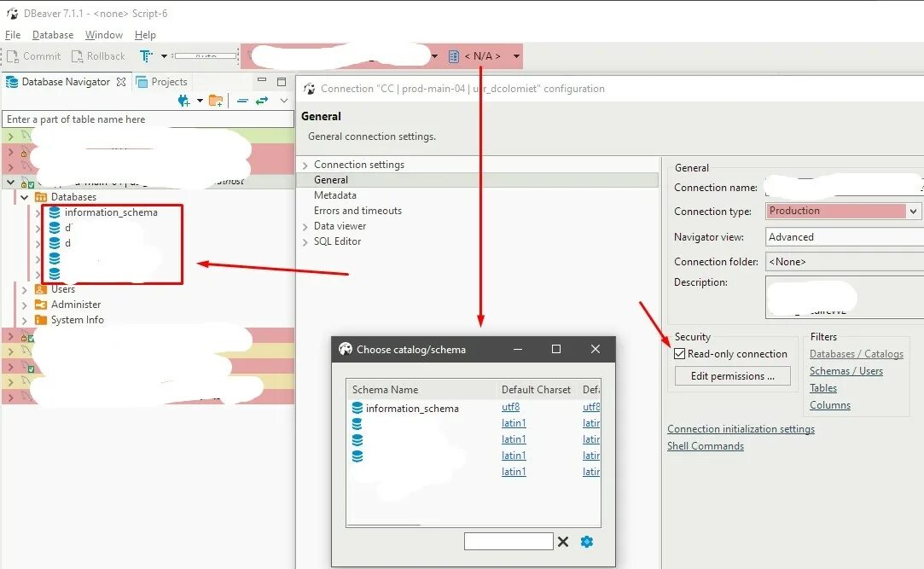Click the Schema Name column header
The width and height of the screenshot is (924, 569).
click(421, 389)
